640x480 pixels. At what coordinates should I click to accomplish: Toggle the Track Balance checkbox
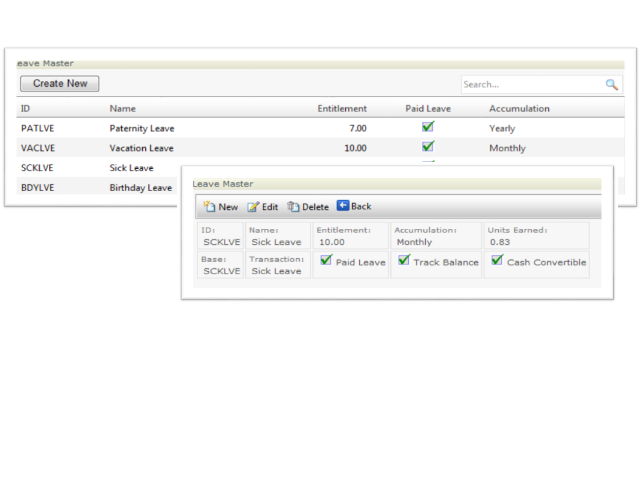[x=404, y=261]
